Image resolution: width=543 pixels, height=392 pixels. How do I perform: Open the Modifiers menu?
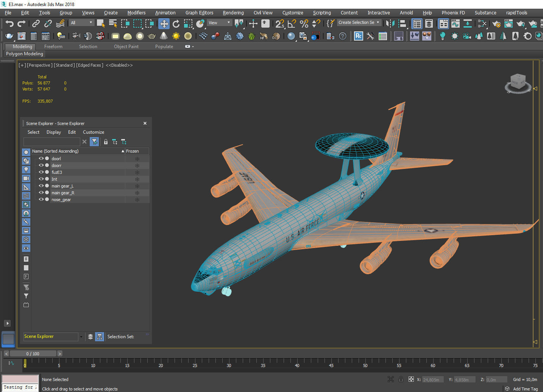coord(136,12)
